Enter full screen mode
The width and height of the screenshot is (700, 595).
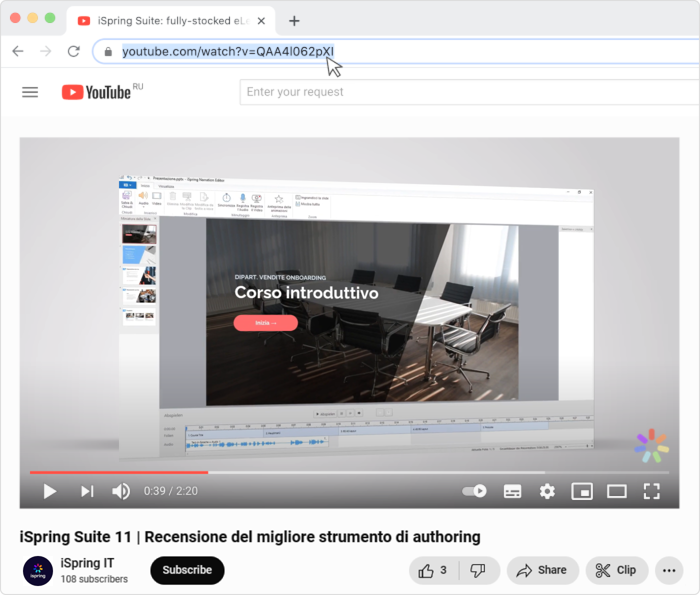651,491
